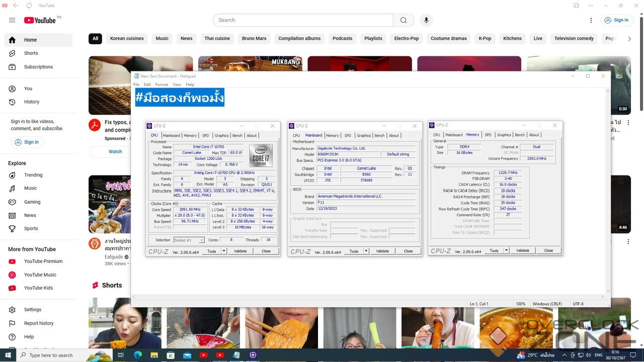644x362 pixels.
Task: Open the YouTube hamburger guide menu
Action: coord(12,20)
